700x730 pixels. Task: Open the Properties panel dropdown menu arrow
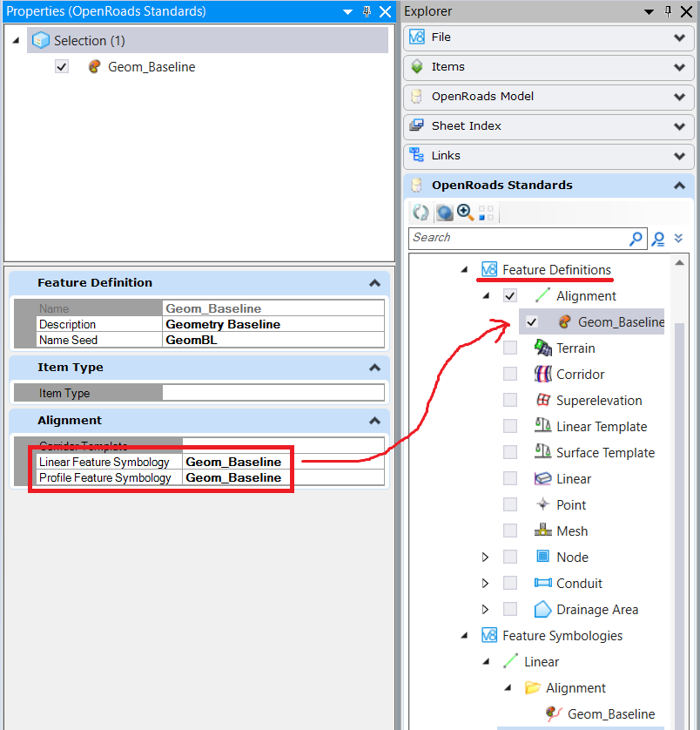[347, 12]
